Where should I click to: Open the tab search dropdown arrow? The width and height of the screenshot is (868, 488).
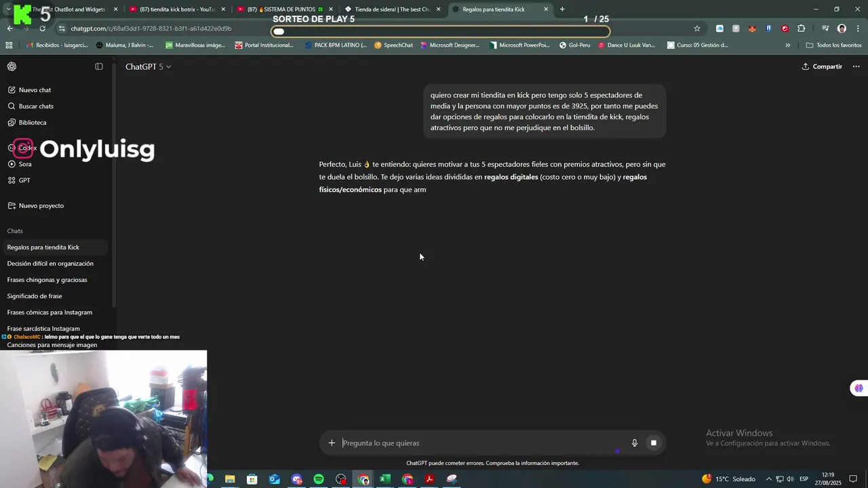(8, 9)
